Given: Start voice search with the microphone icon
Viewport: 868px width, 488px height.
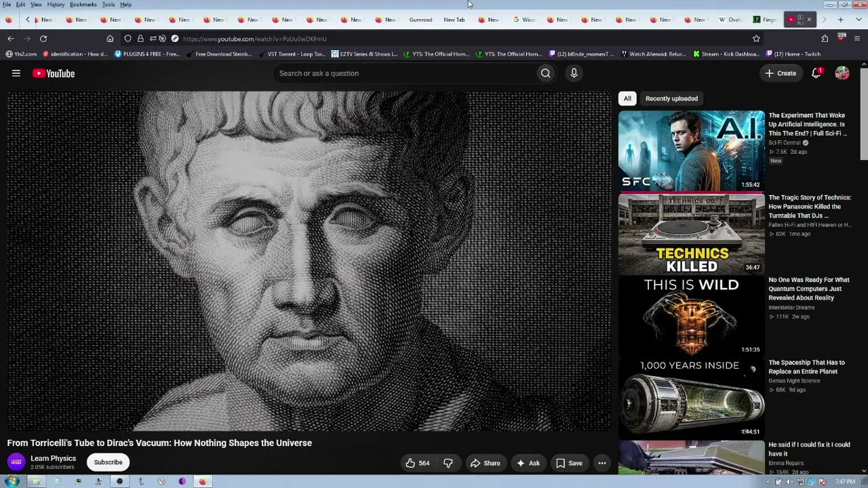Looking at the screenshot, I should click(x=574, y=73).
